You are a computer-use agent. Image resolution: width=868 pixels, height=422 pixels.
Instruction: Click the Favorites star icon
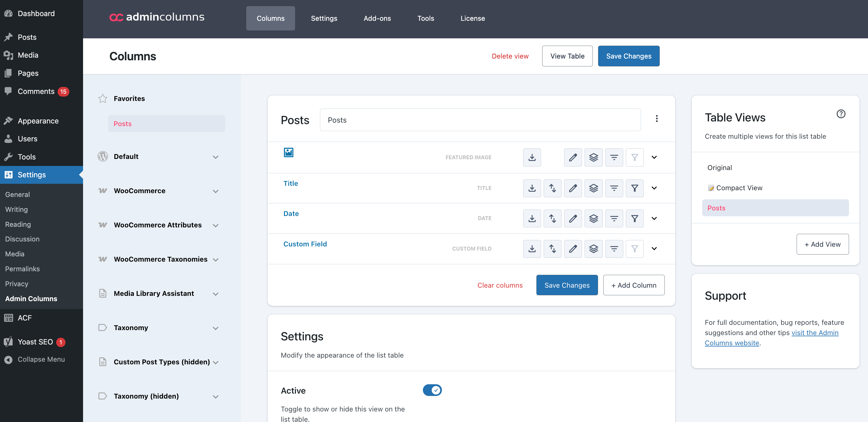tap(103, 98)
